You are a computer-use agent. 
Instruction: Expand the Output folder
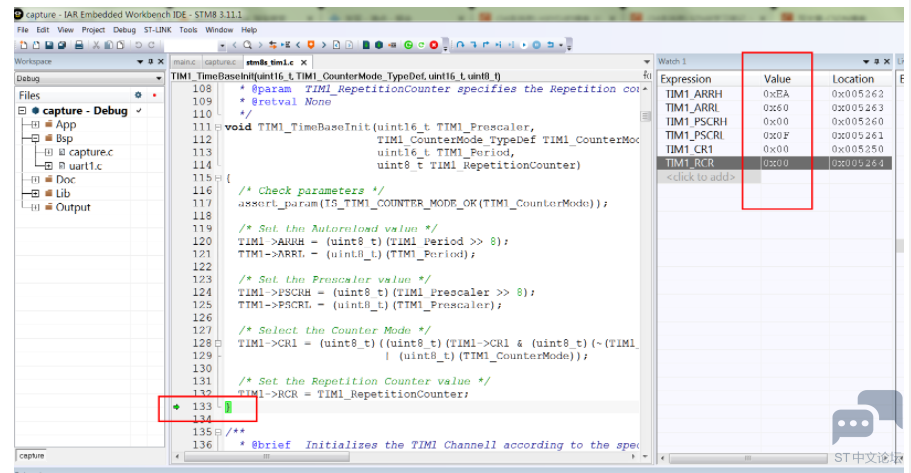point(35,207)
